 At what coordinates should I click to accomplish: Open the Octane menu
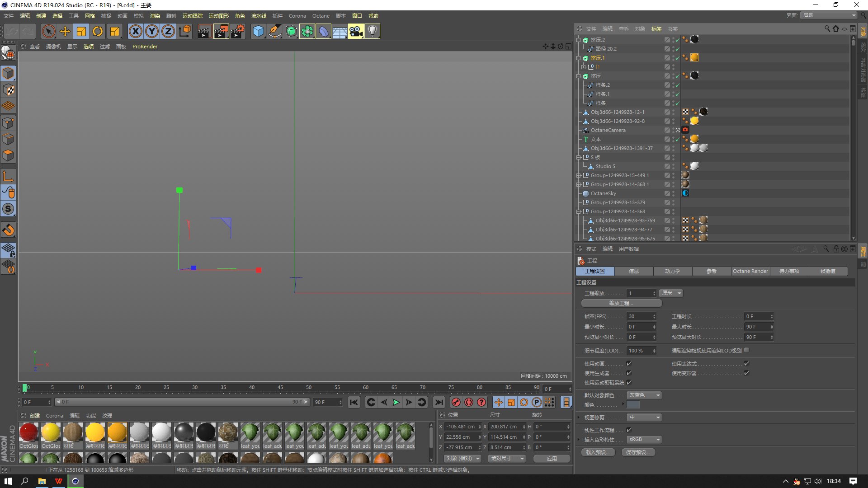point(321,16)
